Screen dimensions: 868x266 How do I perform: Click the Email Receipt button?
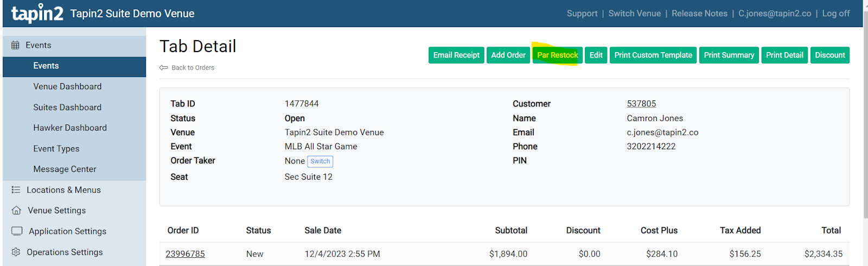click(x=456, y=55)
